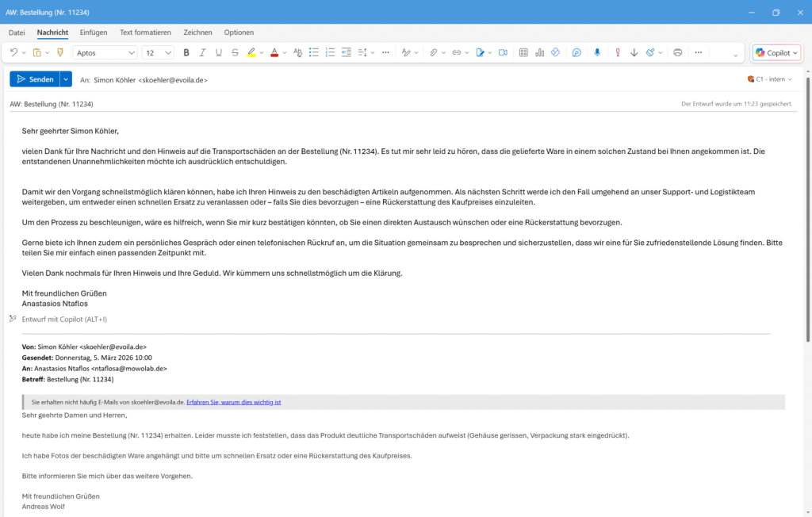Click the paperclip attach file icon
This screenshot has height=517, width=812.
(434, 52)
